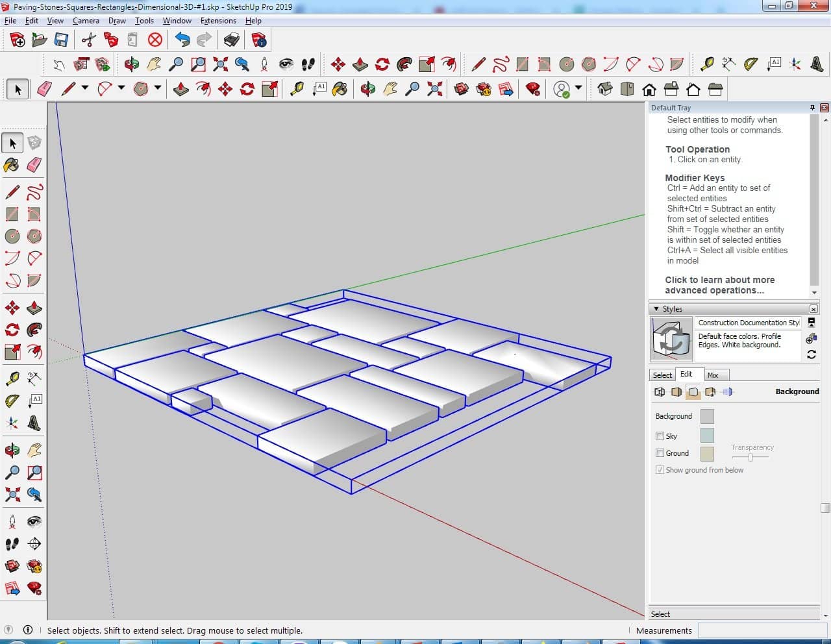Select the Make Component tool in left toolbar
Screen dimensions: 831x644
tap(34, 143)
